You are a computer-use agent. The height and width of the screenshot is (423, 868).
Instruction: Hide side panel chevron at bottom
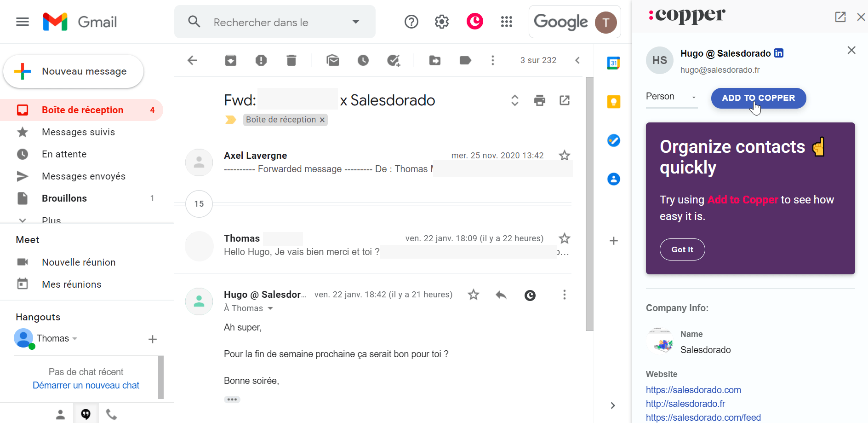point(613,406)
